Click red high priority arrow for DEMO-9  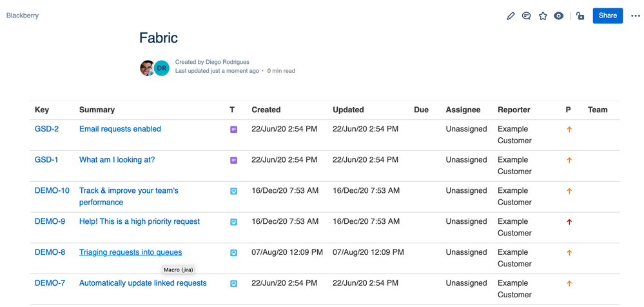point(569,222)
